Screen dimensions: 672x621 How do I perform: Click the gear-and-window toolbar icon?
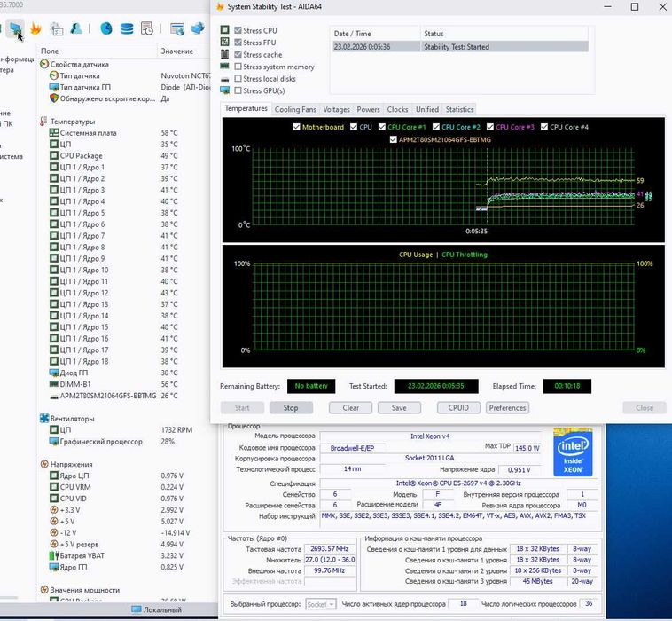point(57,28)
